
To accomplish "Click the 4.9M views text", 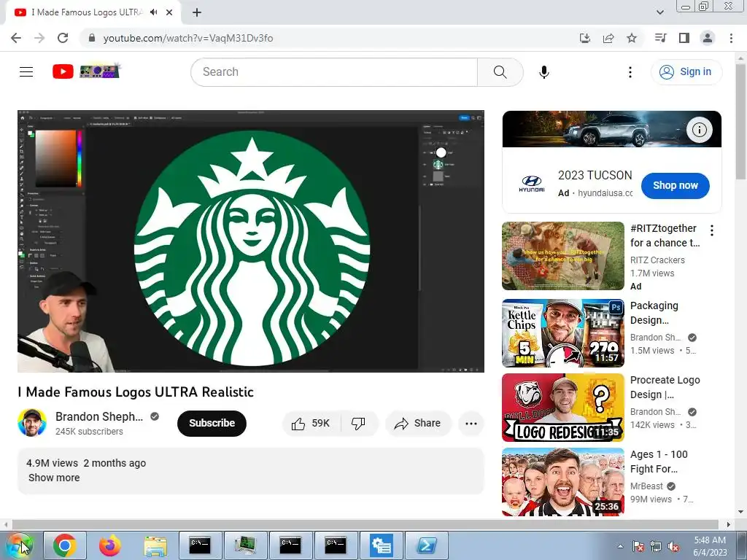I will [x=52, y=463].
